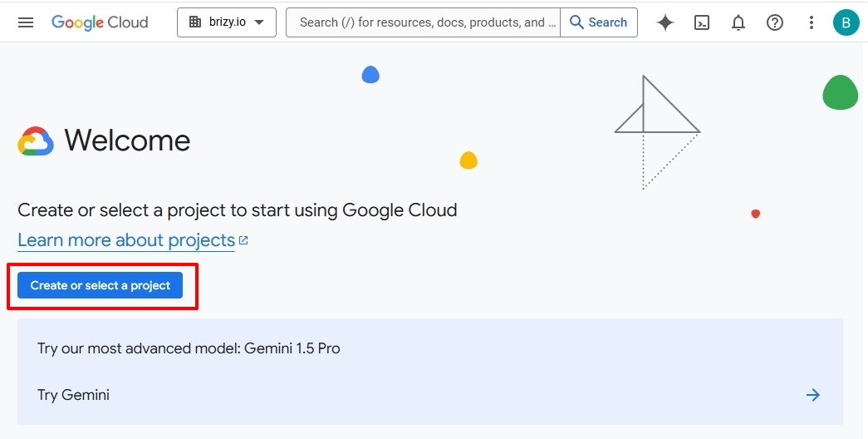Activate Cloud Shell terminal icon
Screen dimensions: 868x439
pos(701,22)
